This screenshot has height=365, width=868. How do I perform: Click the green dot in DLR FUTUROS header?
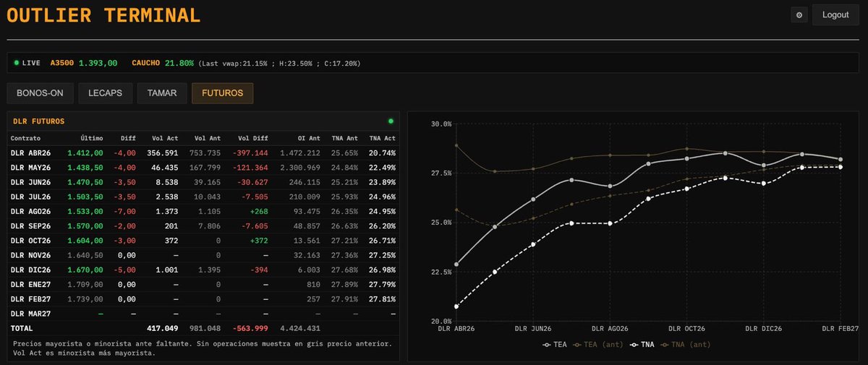point(391,121)
